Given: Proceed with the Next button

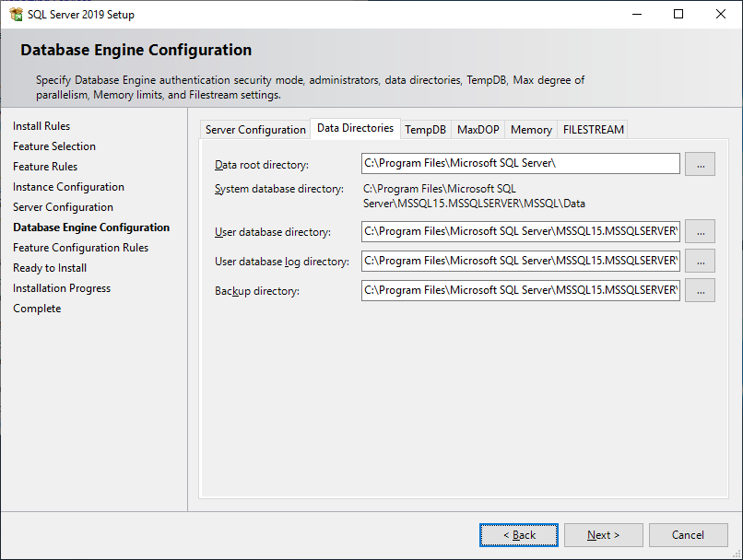Looking at the screenshot, I should click(603, 535).
